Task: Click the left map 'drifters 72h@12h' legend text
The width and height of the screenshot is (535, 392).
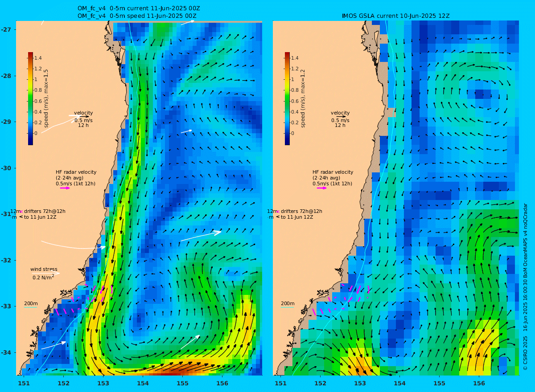Action: (x=45, y=211)
